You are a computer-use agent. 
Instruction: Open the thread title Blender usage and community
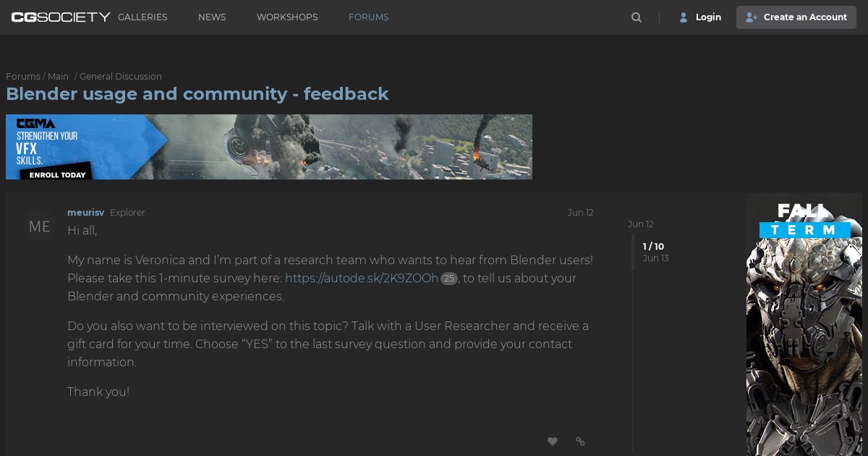pos(197,94)
